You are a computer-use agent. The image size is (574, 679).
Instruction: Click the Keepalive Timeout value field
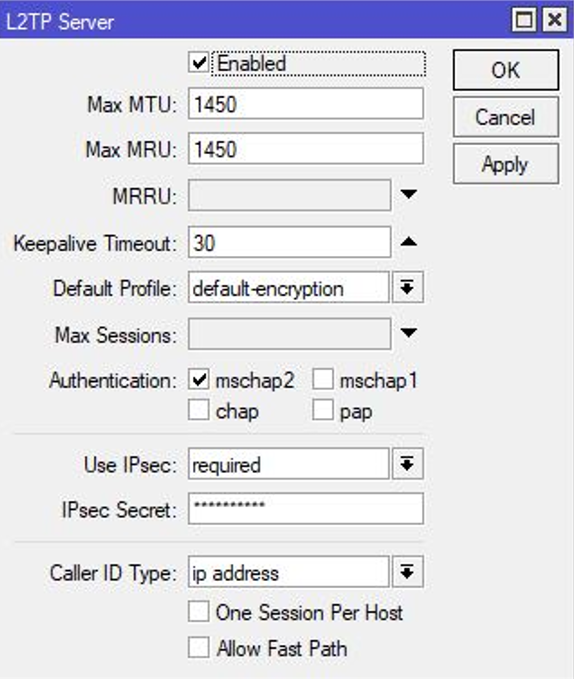coord(290,242)
